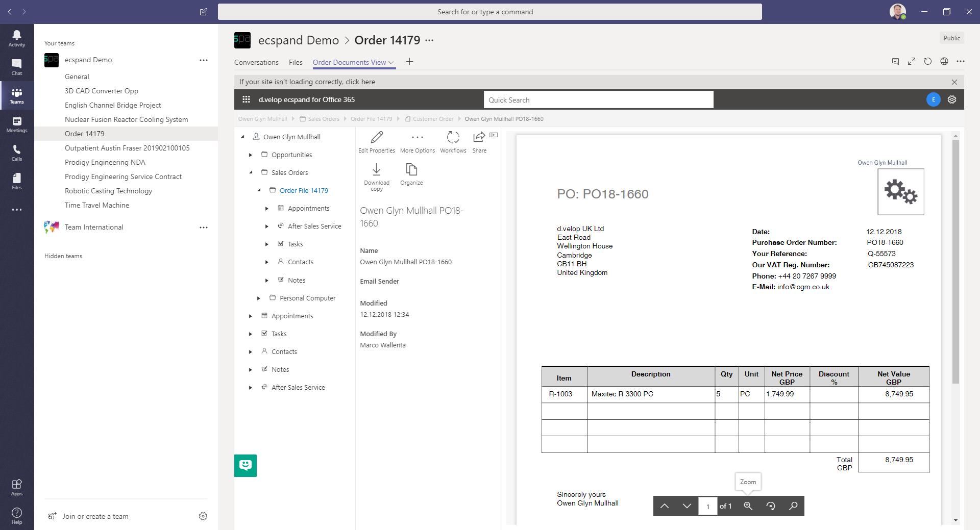The width and height of the screenshot is (980, 530).
Task: Open Team International more options
Action: click(204, 227)
